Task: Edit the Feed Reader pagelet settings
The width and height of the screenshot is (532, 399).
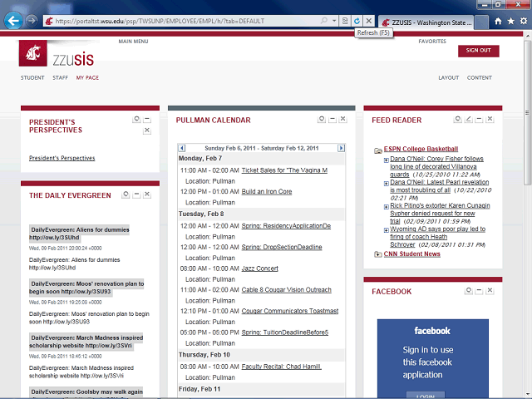Action: pos(469,119)
